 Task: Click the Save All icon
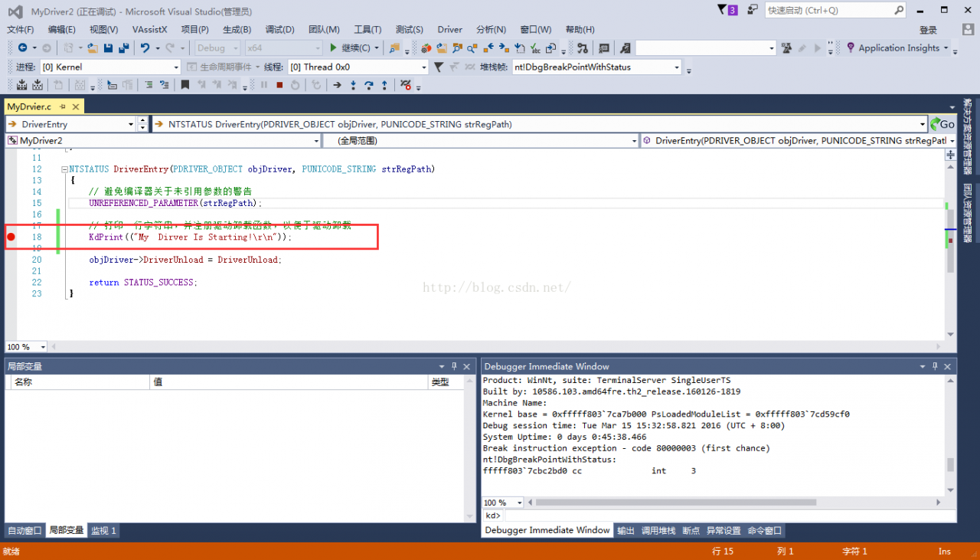123,47
